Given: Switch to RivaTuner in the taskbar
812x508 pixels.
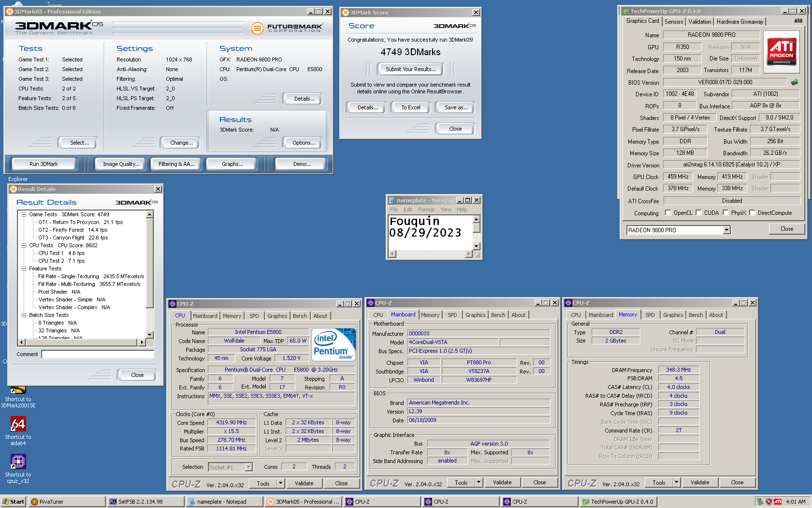Looking at the screenshot, I should click(67, 502).
